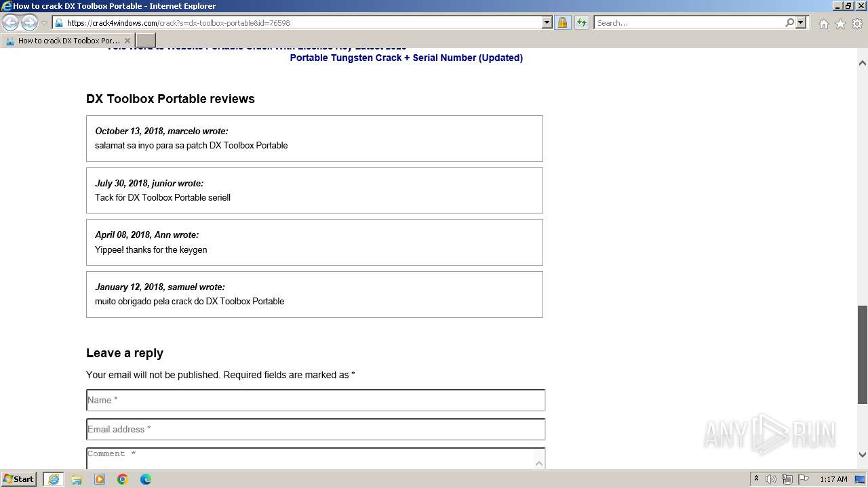Viewport: 868px width, 488px height.
Task: Click 'January 12, 2018, samuel wrote:' text
Action: pyautogui.click(x=159, y=287)
